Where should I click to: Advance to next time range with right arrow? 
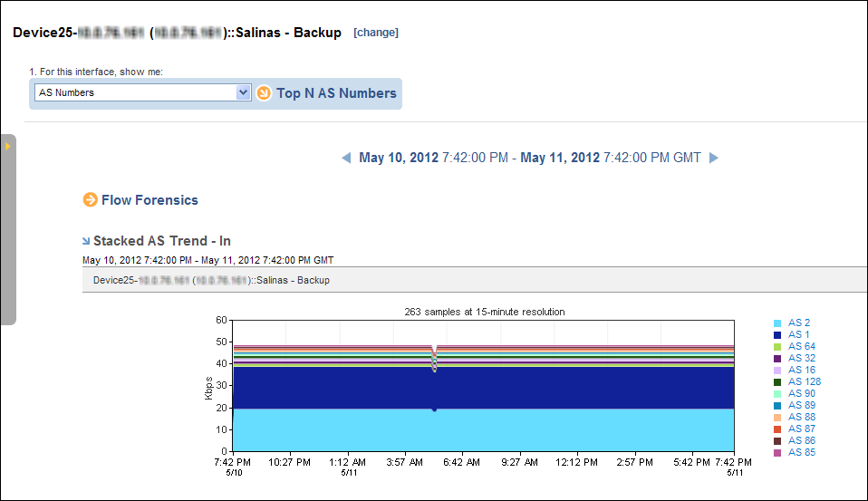click(x=714, y=158)
